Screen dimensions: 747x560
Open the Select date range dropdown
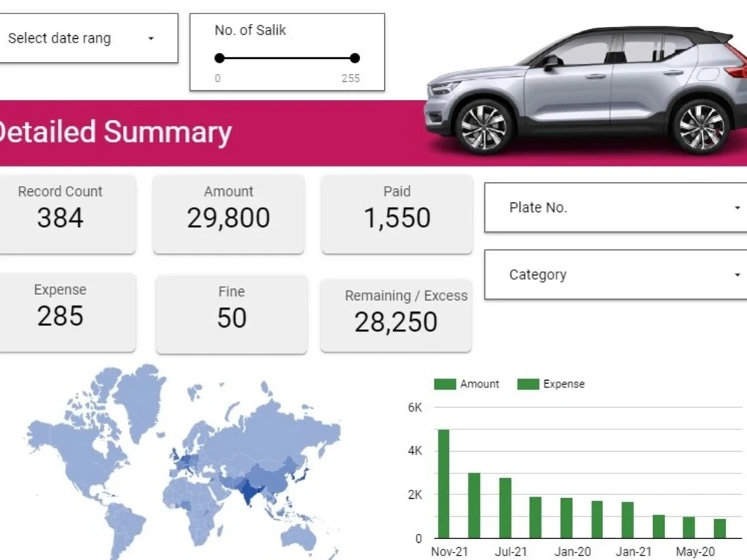[89, 38]
